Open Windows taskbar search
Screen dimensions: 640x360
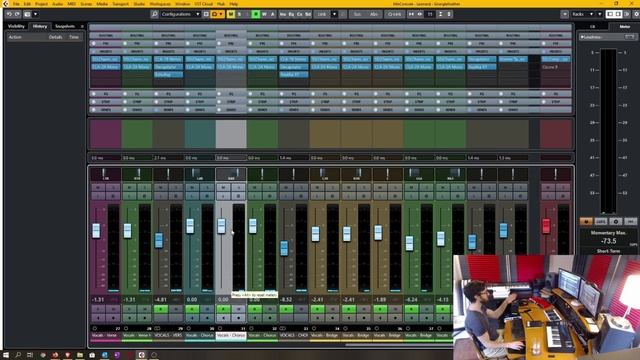(18, 355)
